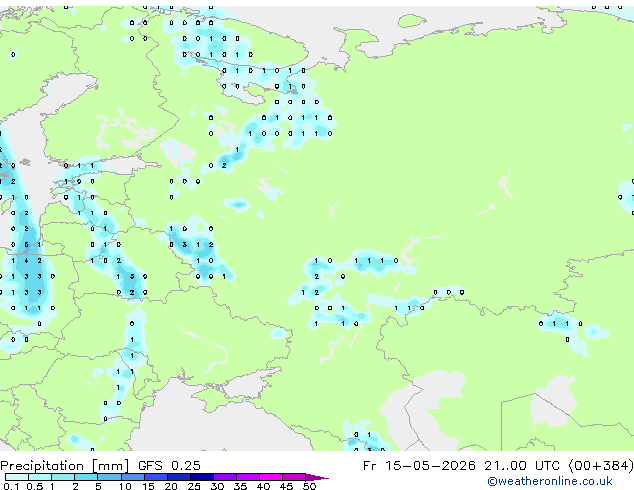Select the 15–20 mm blue legend swatch
Screen dimensions: 634x490
pos(155,477)
